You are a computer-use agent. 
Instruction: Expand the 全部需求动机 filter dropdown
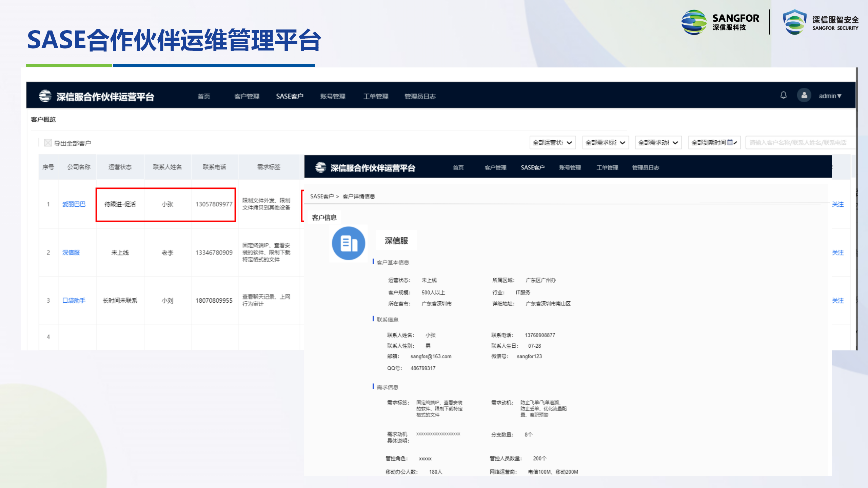coord(658,143)
